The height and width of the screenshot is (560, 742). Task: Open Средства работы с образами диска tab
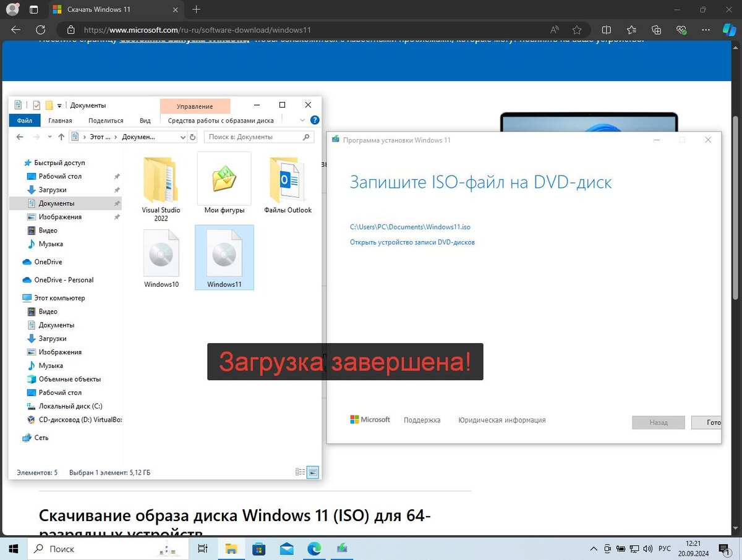(x=221, y=121)
